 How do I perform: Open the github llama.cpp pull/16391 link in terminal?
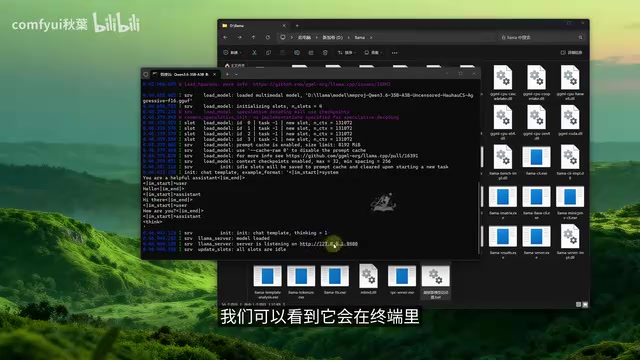[352, 156]
